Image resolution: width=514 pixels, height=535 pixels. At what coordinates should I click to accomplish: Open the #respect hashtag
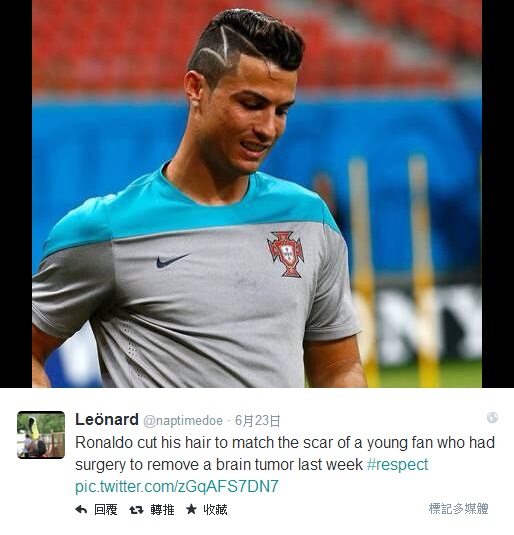[397, 465]
